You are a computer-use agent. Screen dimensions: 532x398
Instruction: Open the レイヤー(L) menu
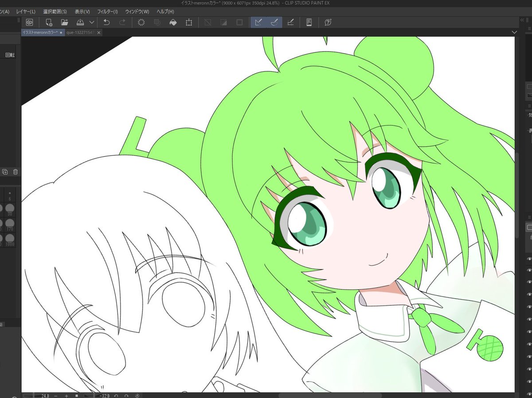(x=26, y=12)
